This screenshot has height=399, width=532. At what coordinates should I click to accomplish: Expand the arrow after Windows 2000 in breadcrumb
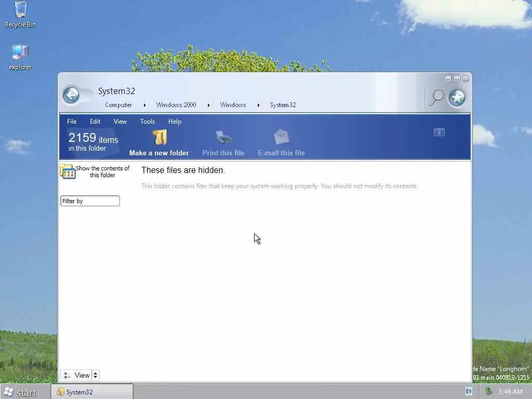(x=209, y=105)
